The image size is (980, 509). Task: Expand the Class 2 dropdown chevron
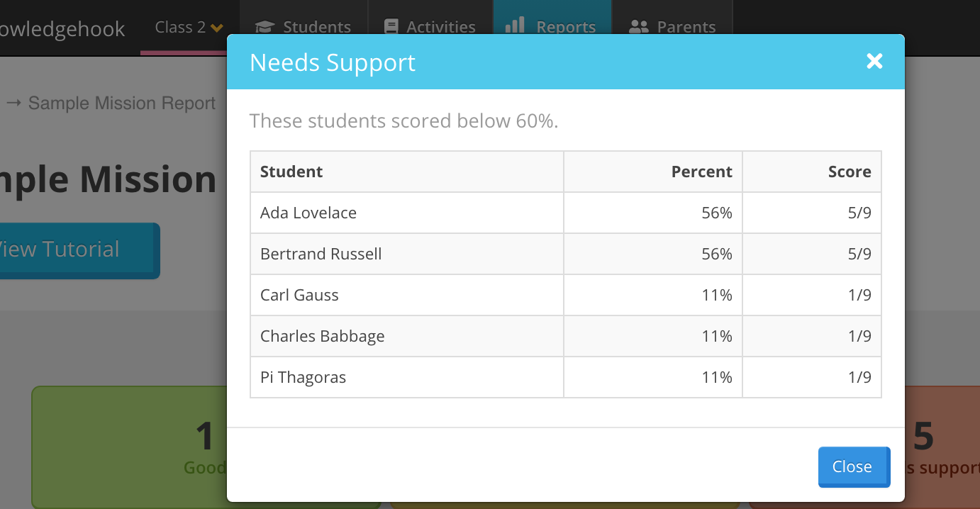217,28
